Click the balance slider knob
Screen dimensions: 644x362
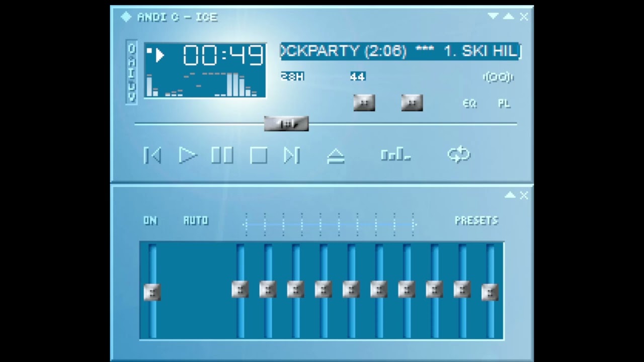tap(412, 103)
